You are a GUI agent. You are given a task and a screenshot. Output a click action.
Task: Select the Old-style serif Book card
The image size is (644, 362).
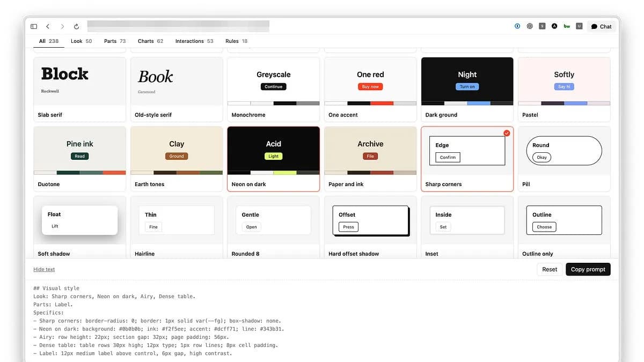coord(177,90)
